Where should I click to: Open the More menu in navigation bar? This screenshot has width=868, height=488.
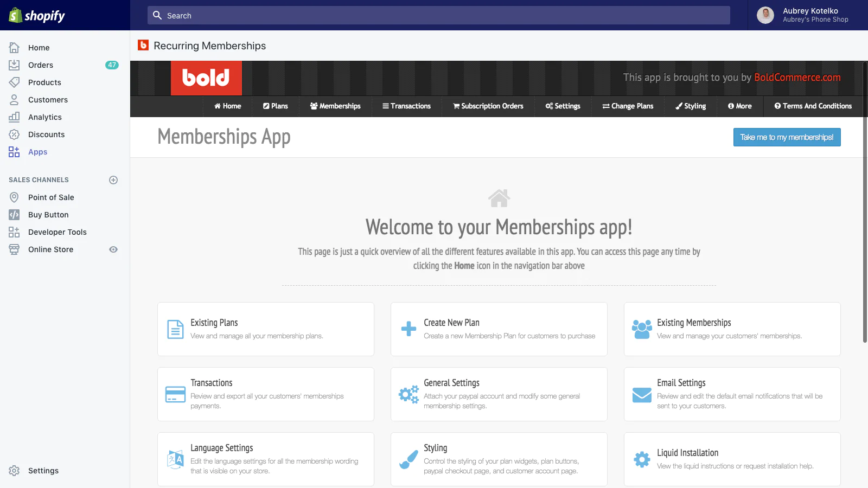(740, 106)
